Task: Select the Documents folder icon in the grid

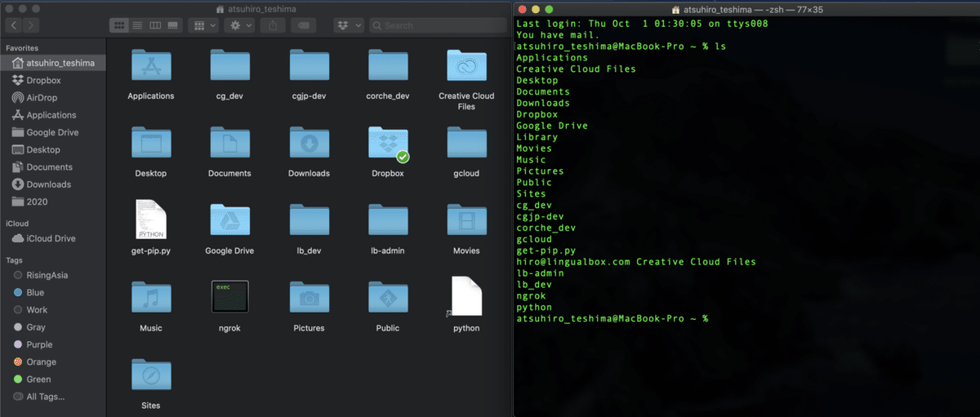Action: click(229, 143)
